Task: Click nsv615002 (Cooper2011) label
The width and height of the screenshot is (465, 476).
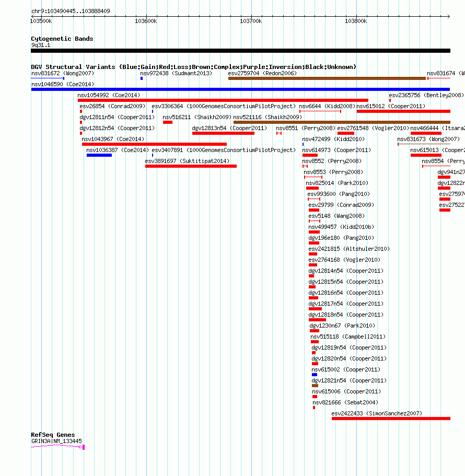Action: point(346,369)
